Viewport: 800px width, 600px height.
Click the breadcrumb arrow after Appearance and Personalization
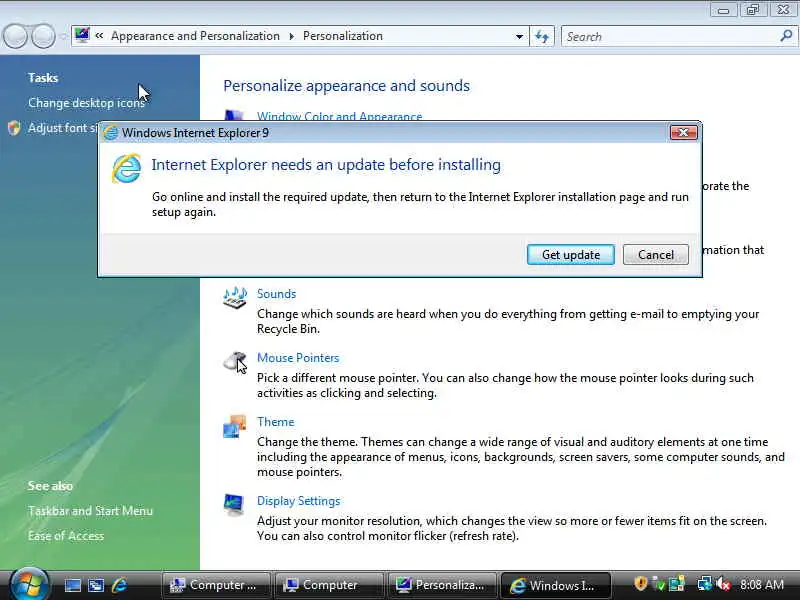pos(291,36)
